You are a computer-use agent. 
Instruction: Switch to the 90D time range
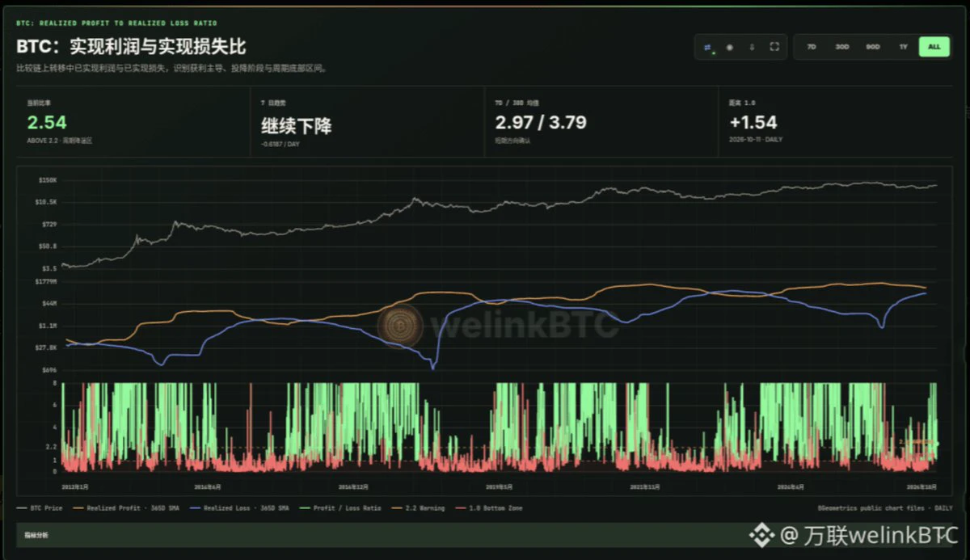click(x=873, y=47)
